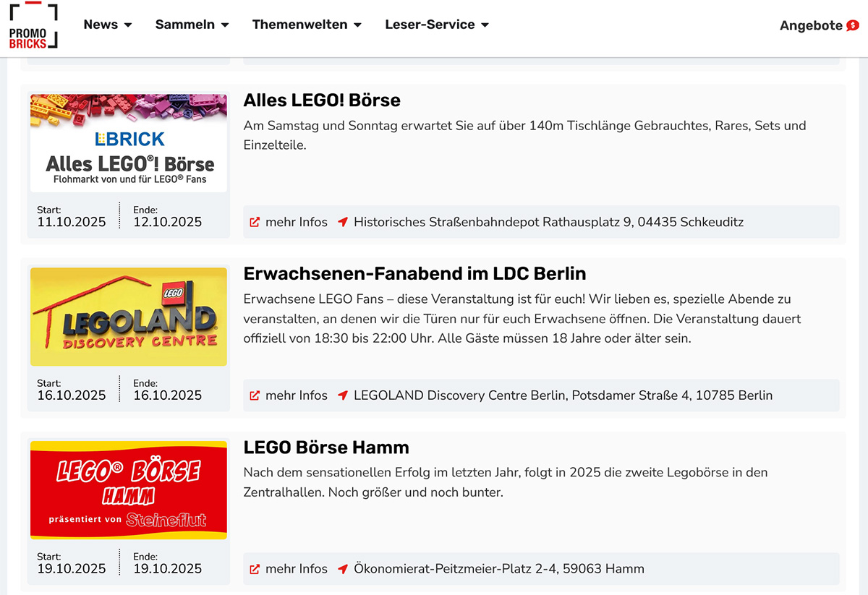Click location arrow icon beside Hamm address

point(343,569)
